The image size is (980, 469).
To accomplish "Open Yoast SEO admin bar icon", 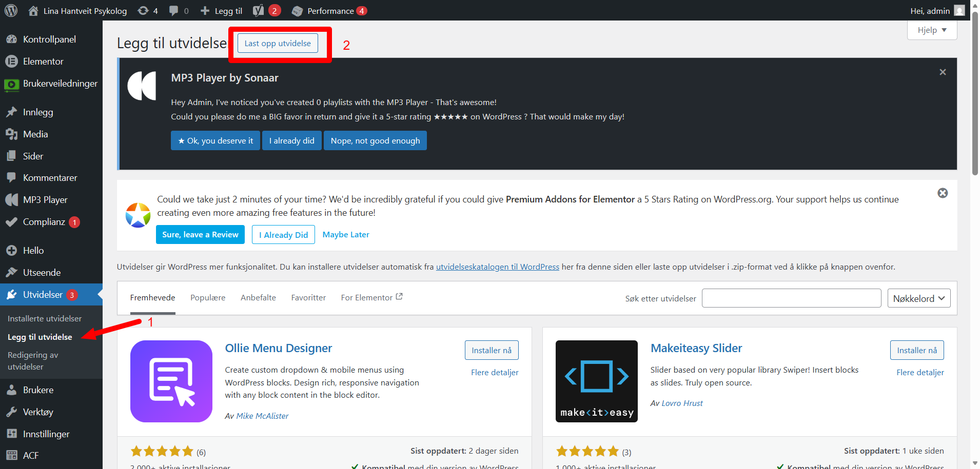I will tap(267, 11).
